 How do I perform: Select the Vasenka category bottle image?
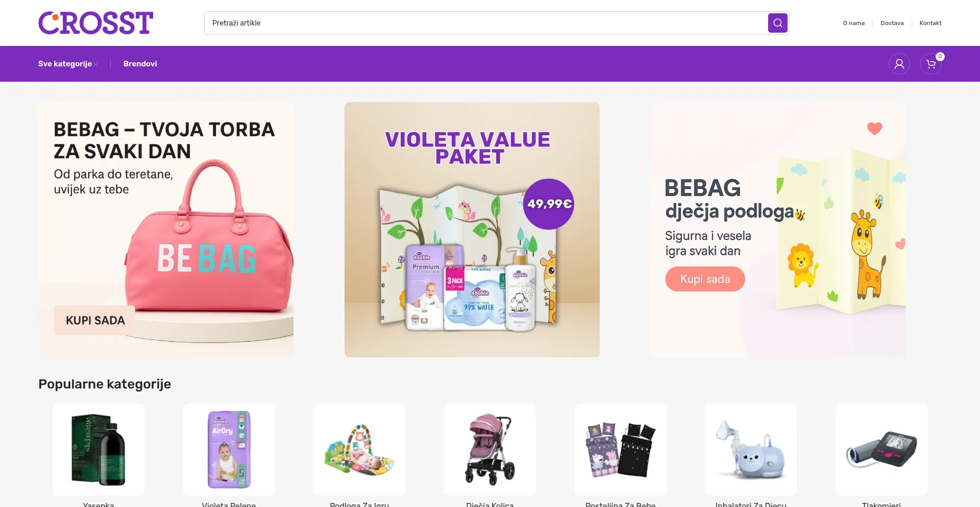pyautogui.click(x=99, y=449)
